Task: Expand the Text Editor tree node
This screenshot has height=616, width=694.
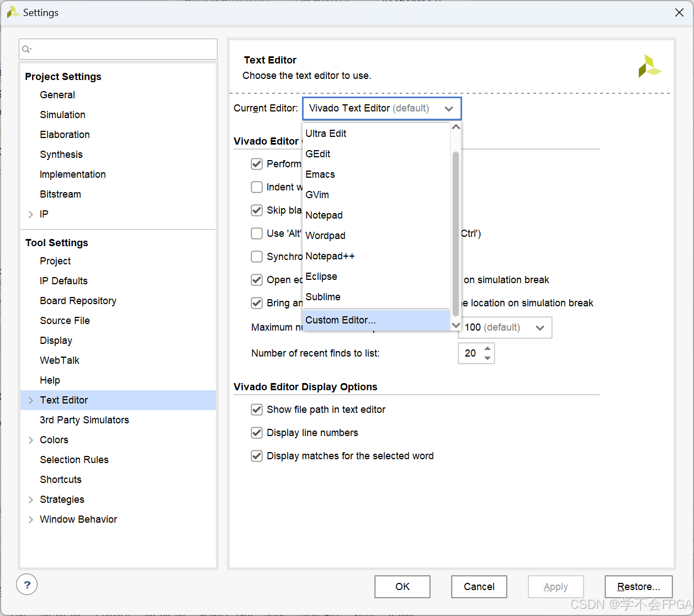Action: [31, 400]
